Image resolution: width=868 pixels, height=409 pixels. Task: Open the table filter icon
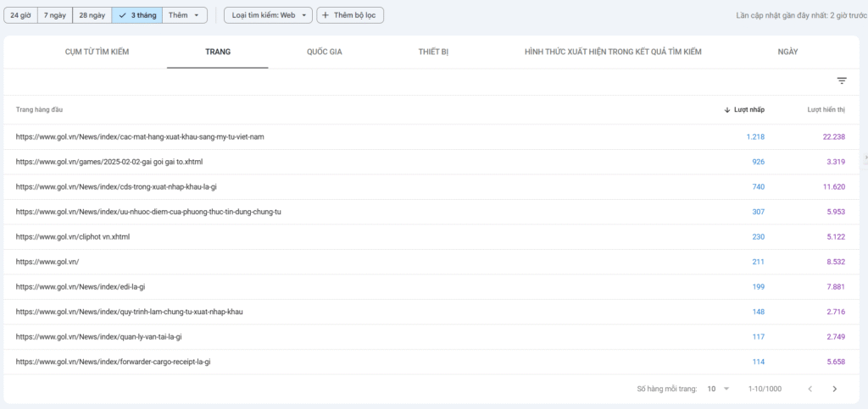coord(842,81)
